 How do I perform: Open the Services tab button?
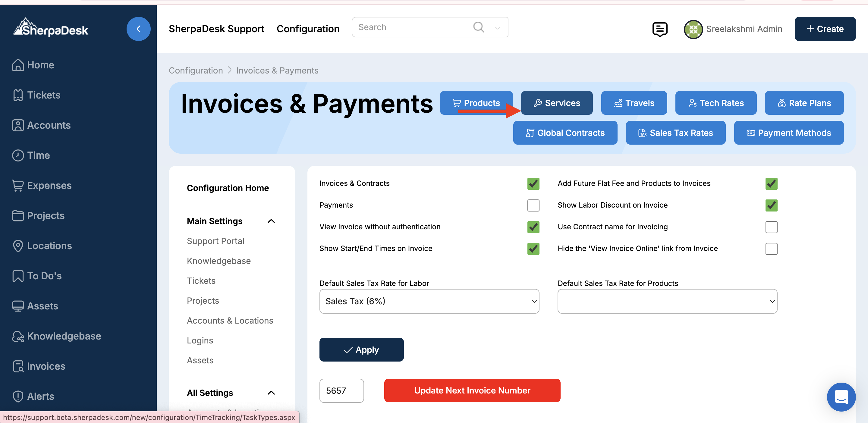[x=556, y=103]
